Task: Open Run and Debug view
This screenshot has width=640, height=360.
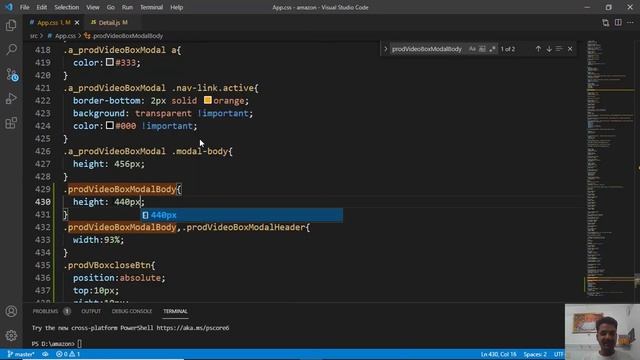Action: click(11, 98)
